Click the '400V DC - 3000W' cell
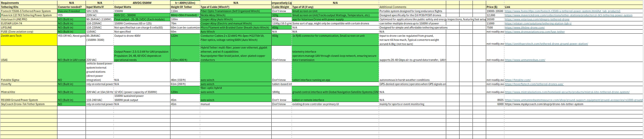Viewport: 644px width, 139px height. tap(142, 15)
